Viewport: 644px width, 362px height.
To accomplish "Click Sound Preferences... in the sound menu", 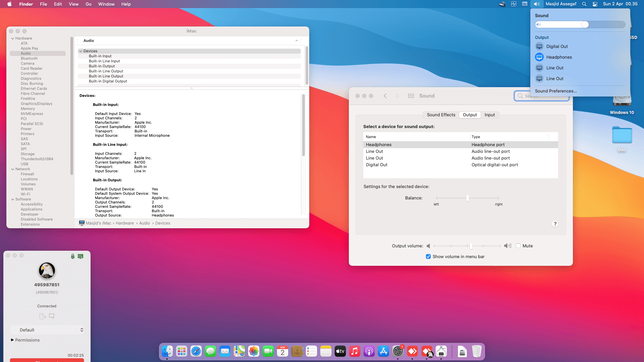I will 556,91.
